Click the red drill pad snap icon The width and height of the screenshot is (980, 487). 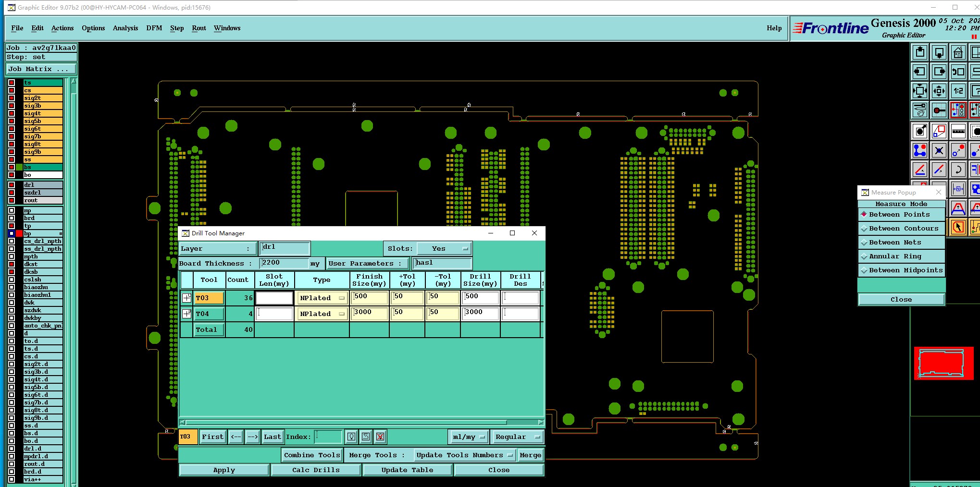[x=939, y=110]
